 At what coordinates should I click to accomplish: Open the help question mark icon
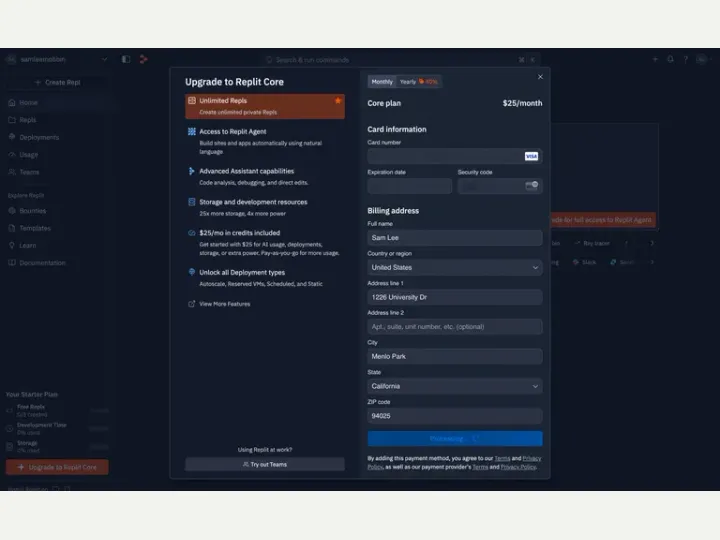point(686,59)
